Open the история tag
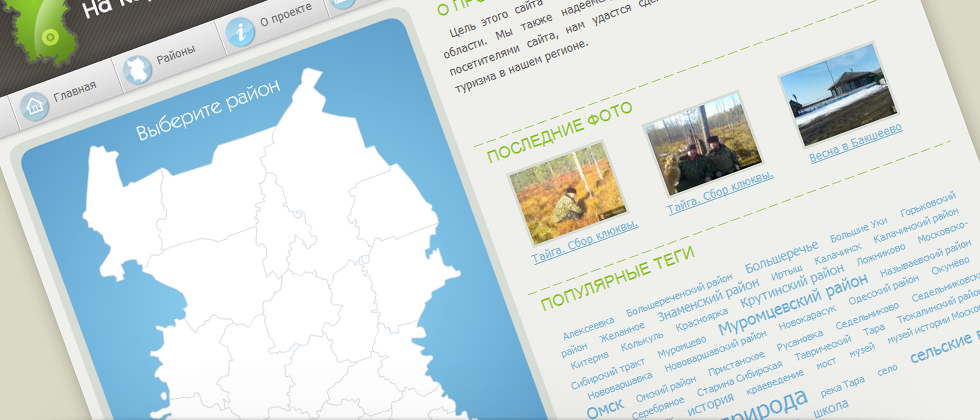Image resolution: width=980 pixels, height=420 pixels. click(711, 405)
